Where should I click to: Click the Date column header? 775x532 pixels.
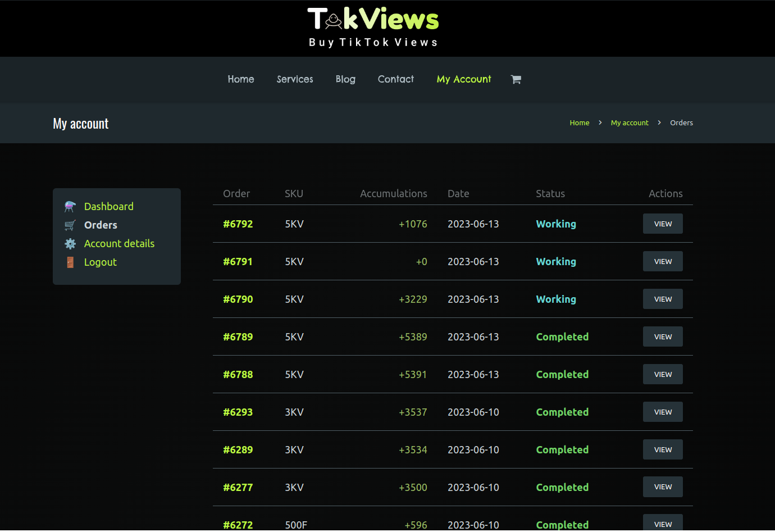[x=458, y=194]
